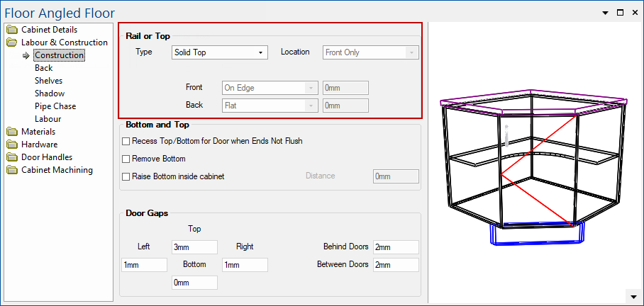Click the Top door gap input field
The width and height of the screenshot is (644, 306).
tap(194, 247)
